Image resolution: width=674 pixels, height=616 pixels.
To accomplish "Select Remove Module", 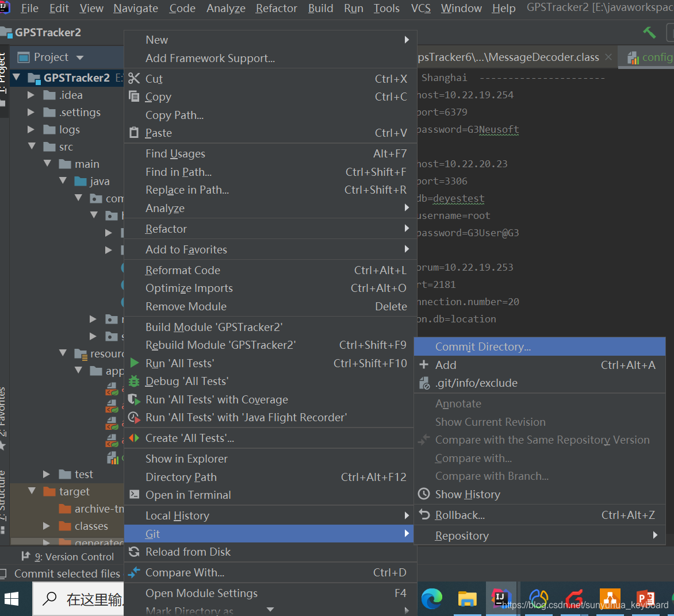I will pyautogui.click(x=270, y=306).
